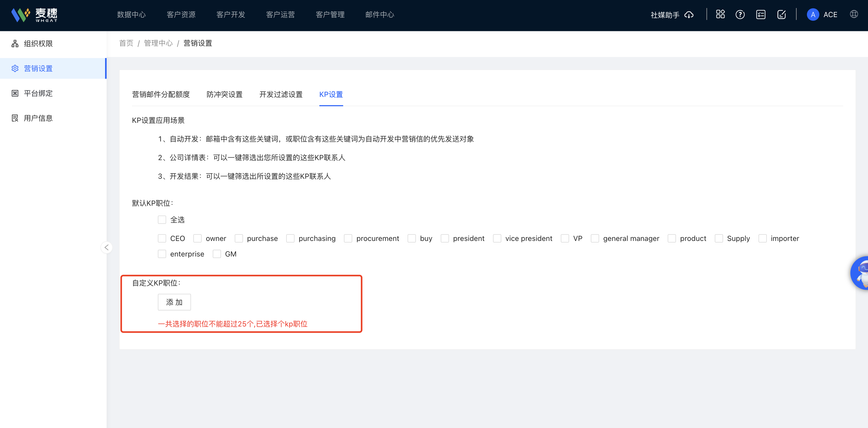The height and width of the screenshot is (428, 868).
Task: Check the owner checkbox
Action: coord(197,238)
